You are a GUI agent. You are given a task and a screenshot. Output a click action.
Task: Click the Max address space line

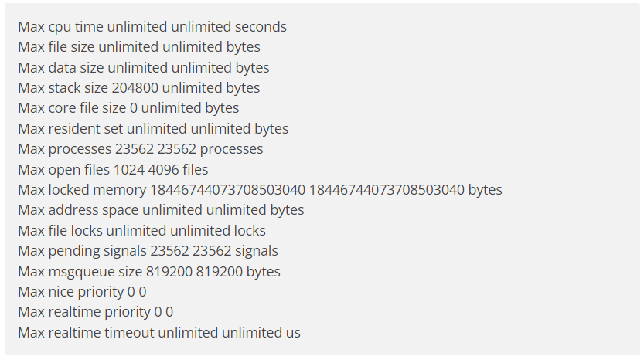(161, 210)
